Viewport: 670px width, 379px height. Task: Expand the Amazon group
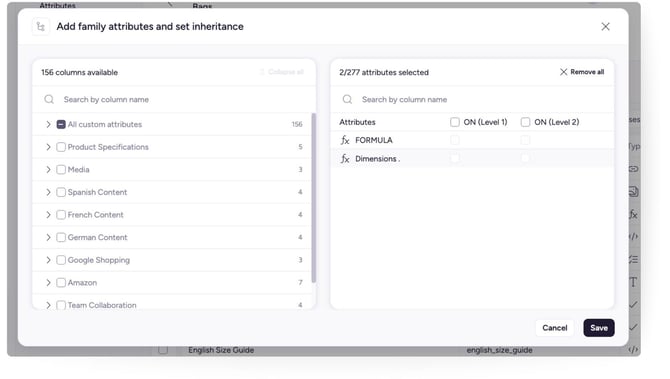48,283
